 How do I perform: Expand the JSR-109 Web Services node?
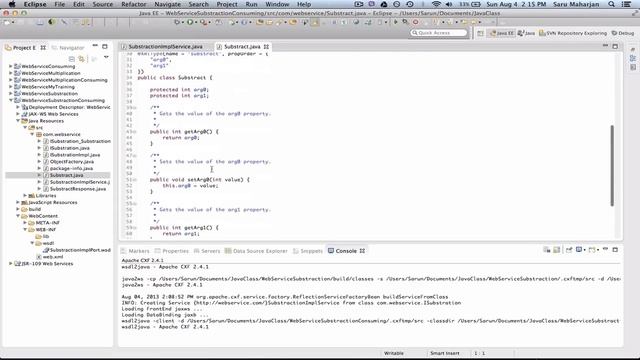(x=11, y=264)
